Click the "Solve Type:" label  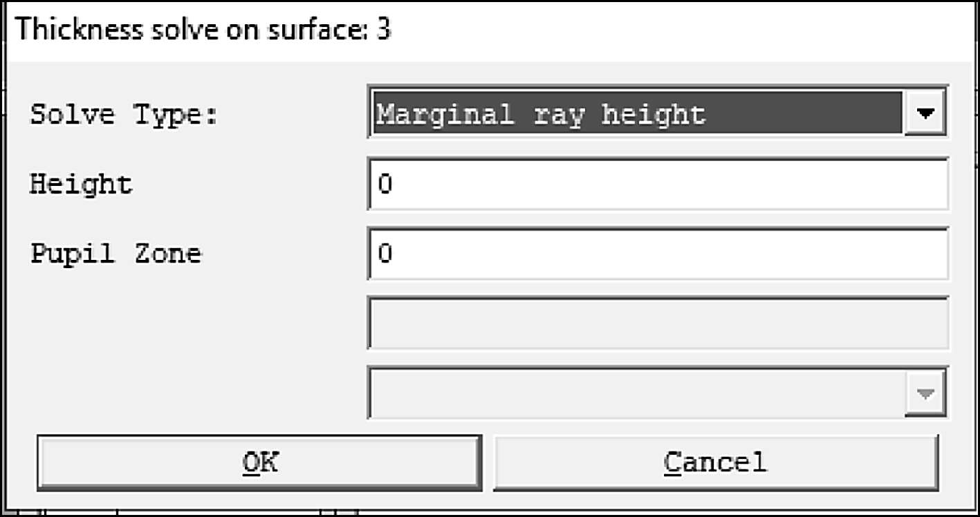coord(124,114)
